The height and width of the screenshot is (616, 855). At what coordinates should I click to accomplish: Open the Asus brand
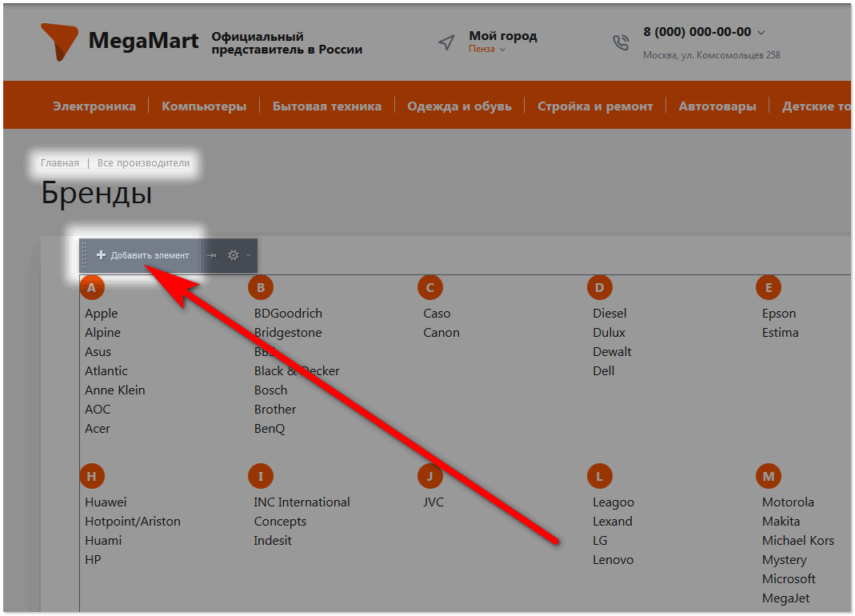[x=98, y=351]
